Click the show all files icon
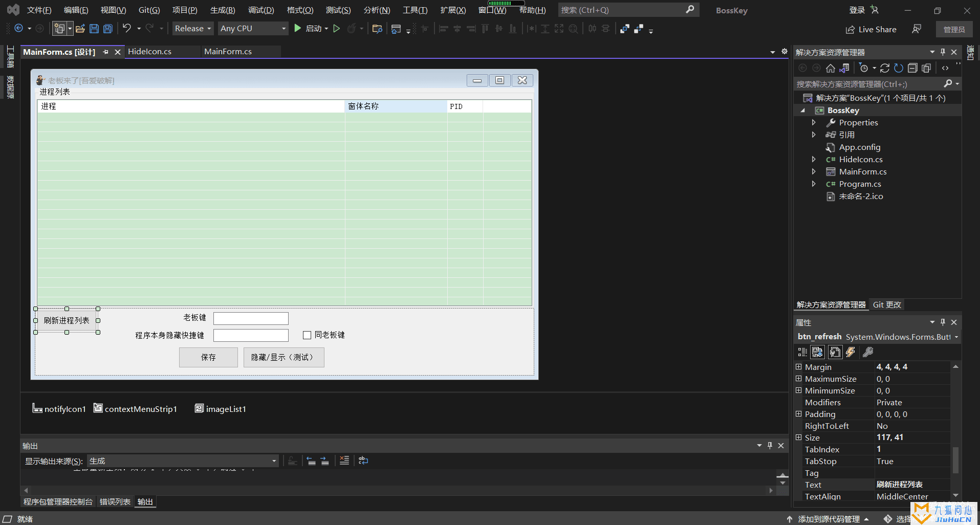Viewport: 980px width, 525px height. click(926, 68)
